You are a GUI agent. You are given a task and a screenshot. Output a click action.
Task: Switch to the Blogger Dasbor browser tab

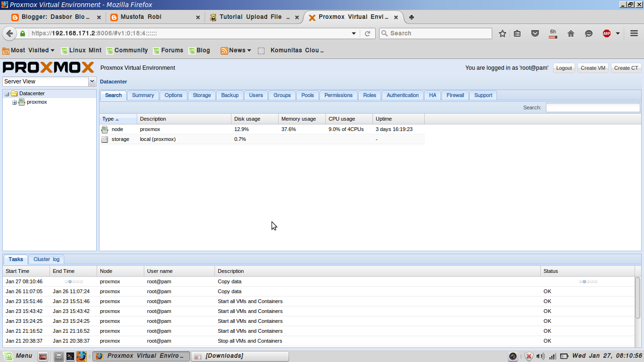pyautogui.click(x=56, y=17)
